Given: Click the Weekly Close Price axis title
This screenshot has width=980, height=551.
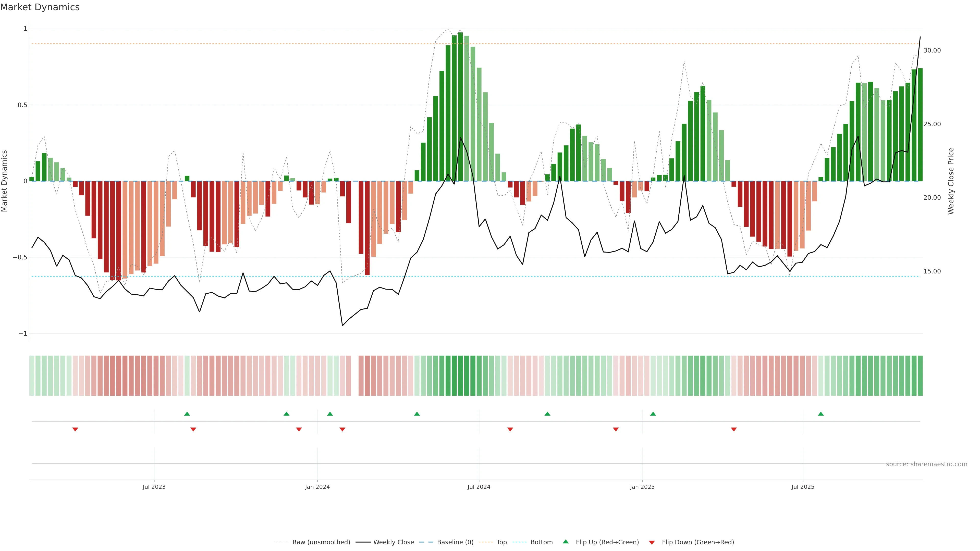Looking at the screenshot, I should [951, 181].
